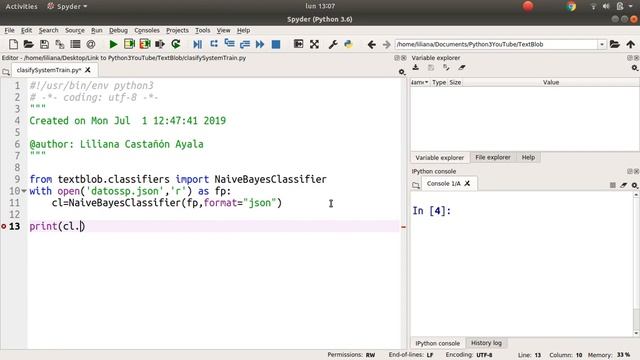Image resolution: width=640 pixels, height=360 pixels.
Task: Stop debugging with the blue square
Action: (x=276, y=44)
